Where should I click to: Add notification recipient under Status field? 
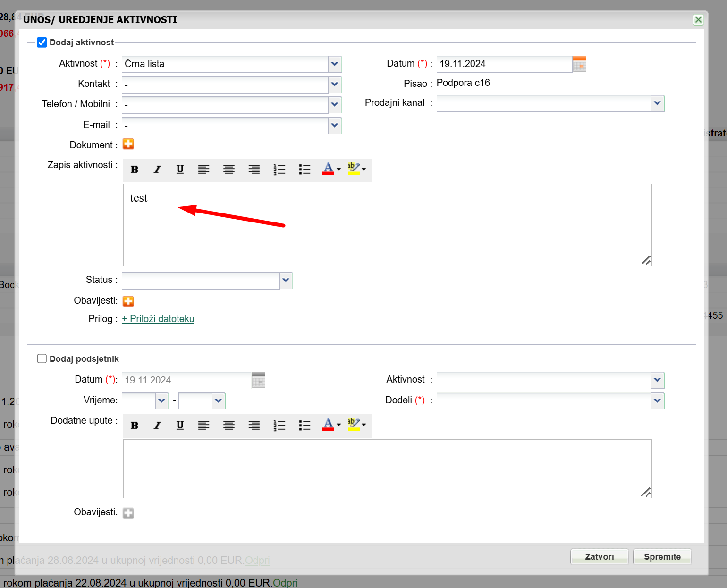pyautogui.click(x=128, y=301)
